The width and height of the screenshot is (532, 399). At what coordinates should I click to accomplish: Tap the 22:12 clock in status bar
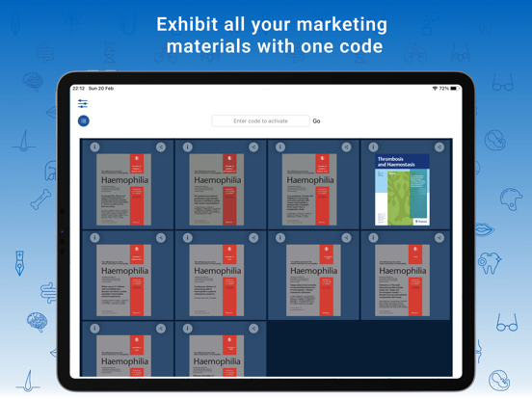[78, 89]
